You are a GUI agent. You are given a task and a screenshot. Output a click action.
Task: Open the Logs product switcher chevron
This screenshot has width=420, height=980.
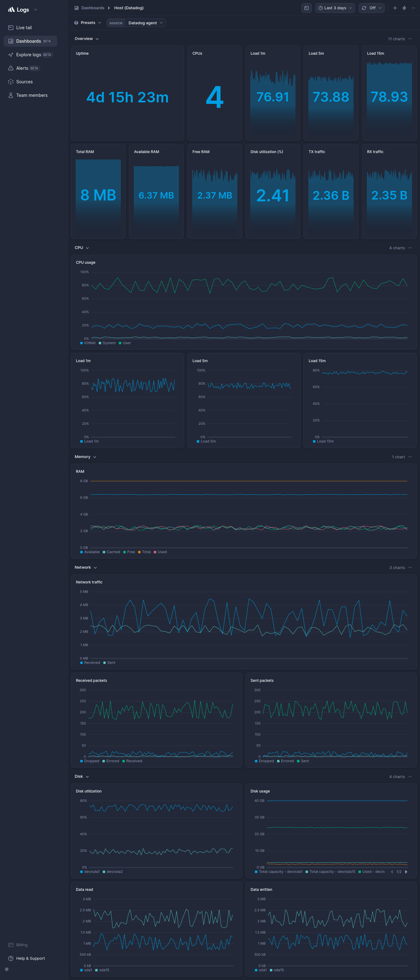35,10
